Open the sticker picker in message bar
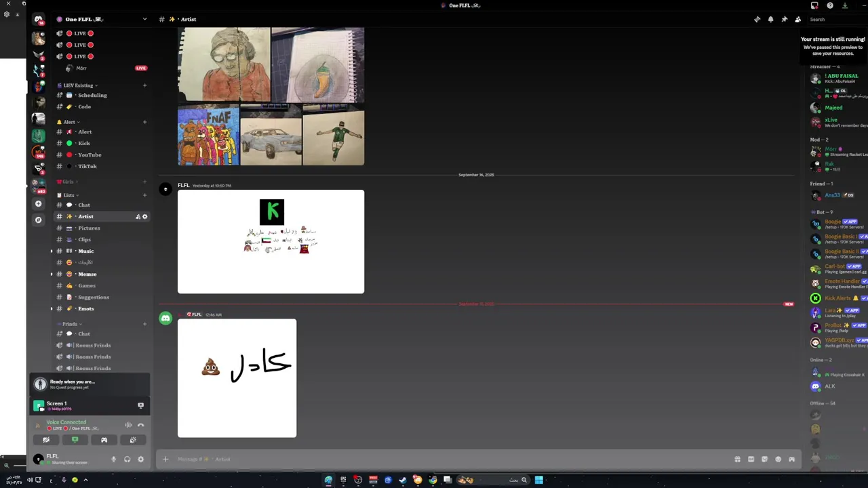The image size is (868, 488). coord(764,460)
